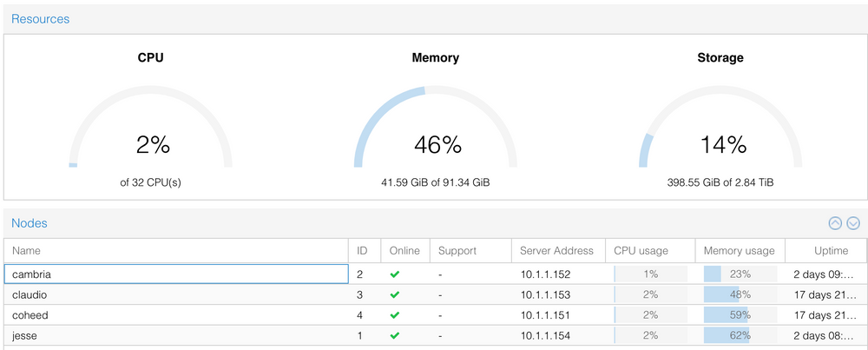Click the Memory usage column header
The width and height of the screenshot is (868, 350).
tap(740, 251)
